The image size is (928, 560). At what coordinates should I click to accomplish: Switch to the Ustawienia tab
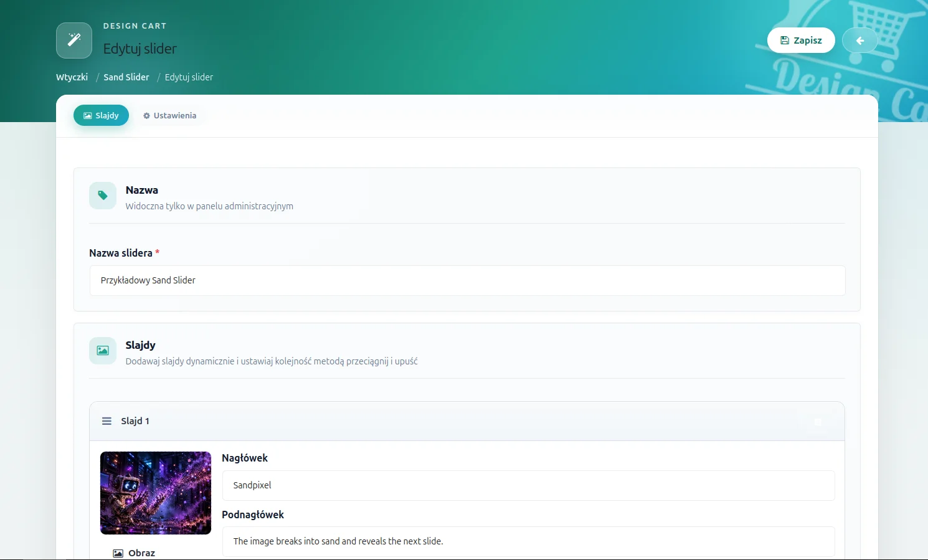[x=169, y=115]
